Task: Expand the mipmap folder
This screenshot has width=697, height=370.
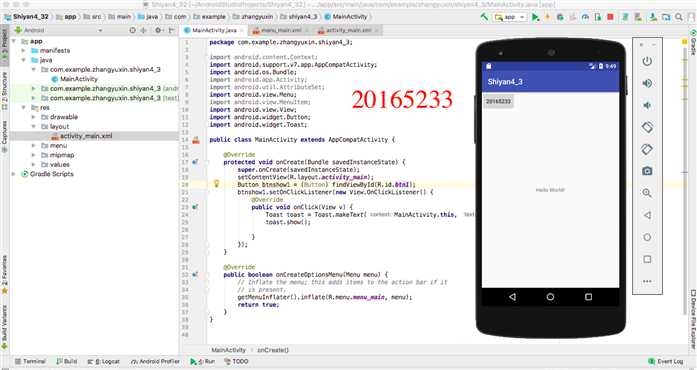Action: tap(34, 155)
